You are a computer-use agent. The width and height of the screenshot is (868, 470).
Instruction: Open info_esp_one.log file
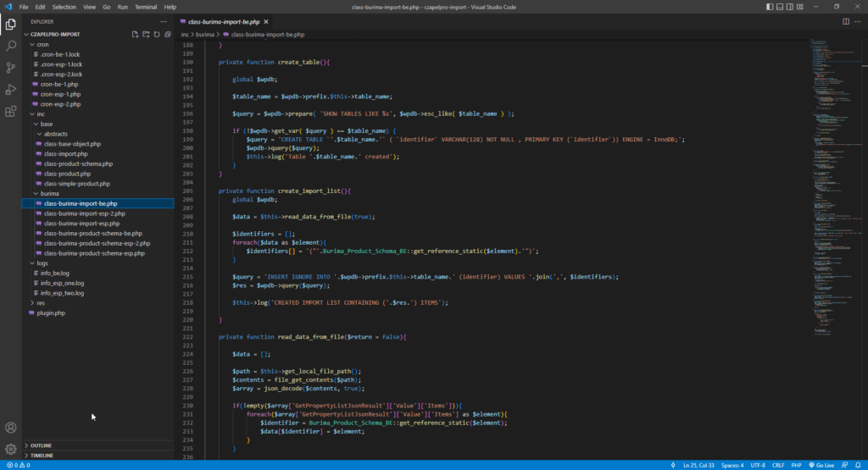point(98,283)
